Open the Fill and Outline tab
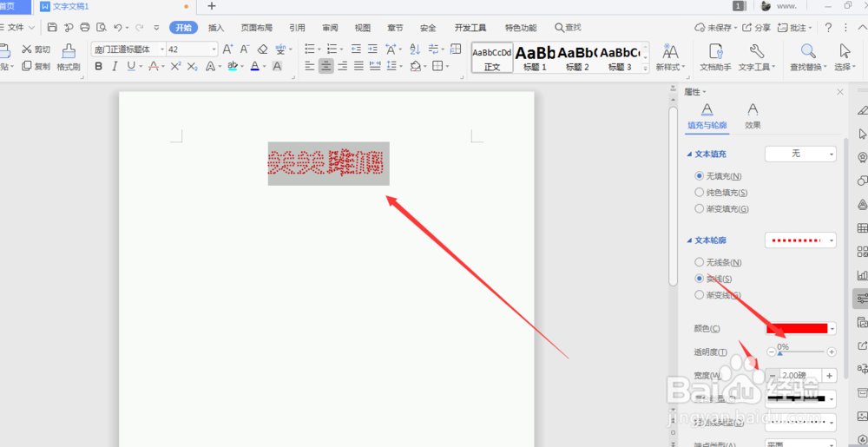 [x=707, y=116]
